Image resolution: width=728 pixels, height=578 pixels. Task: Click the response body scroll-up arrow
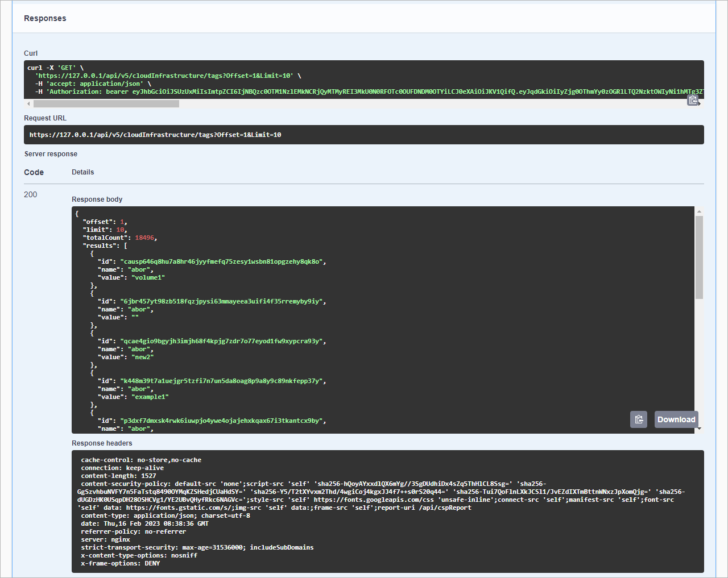pyautogui.click(x=699, y=211)
